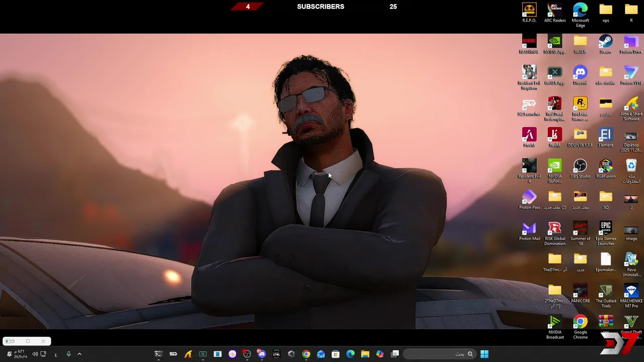Viewport: 644px width, 362px height.
Task: Open Red Dead Redemption shortcut
Action: [554, 109]
